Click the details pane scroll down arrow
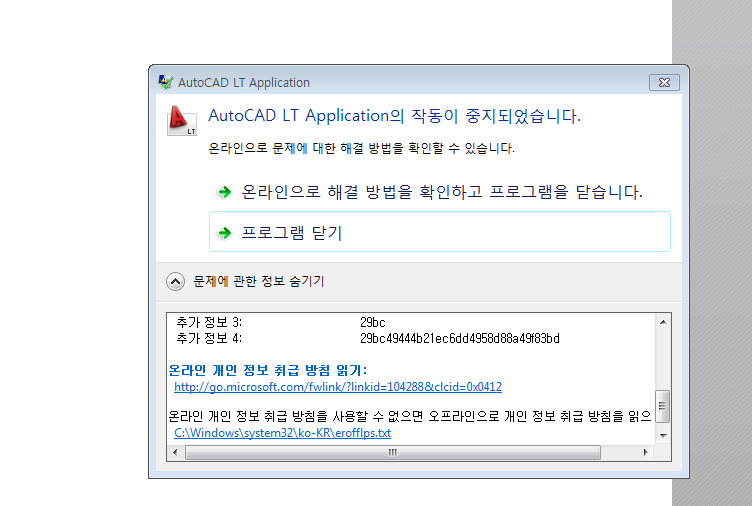752x506 pixels. coord(663,436)
